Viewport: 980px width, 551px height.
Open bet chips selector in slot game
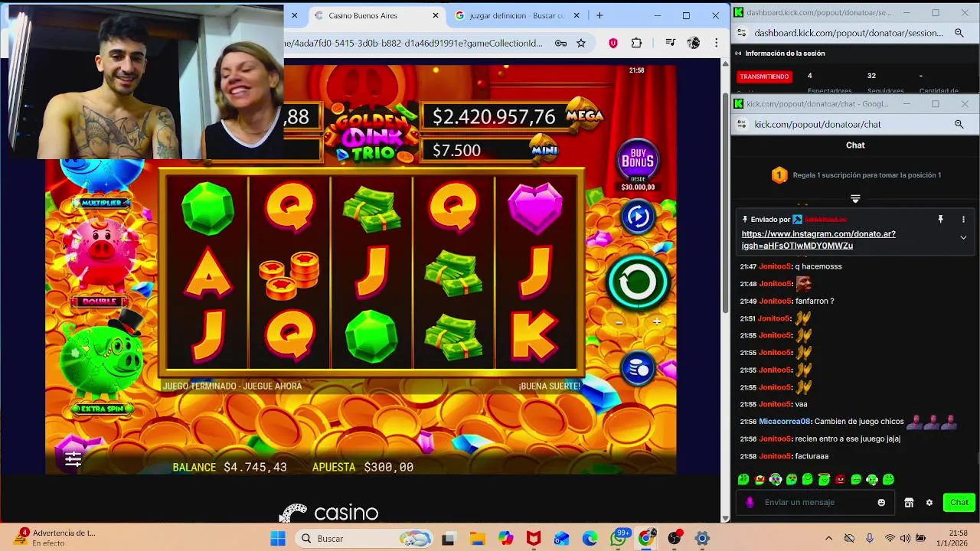pyautogui.click(x=638, y=369)
